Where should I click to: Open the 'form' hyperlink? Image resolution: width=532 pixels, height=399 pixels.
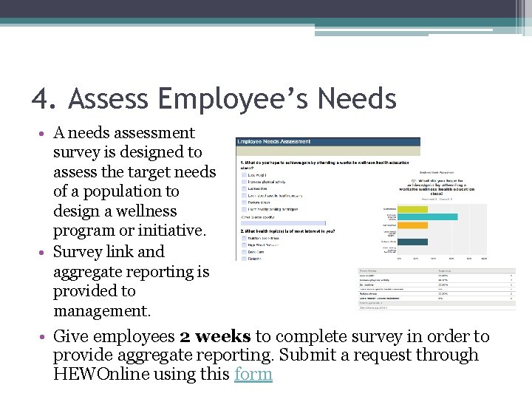coord(253,374)
